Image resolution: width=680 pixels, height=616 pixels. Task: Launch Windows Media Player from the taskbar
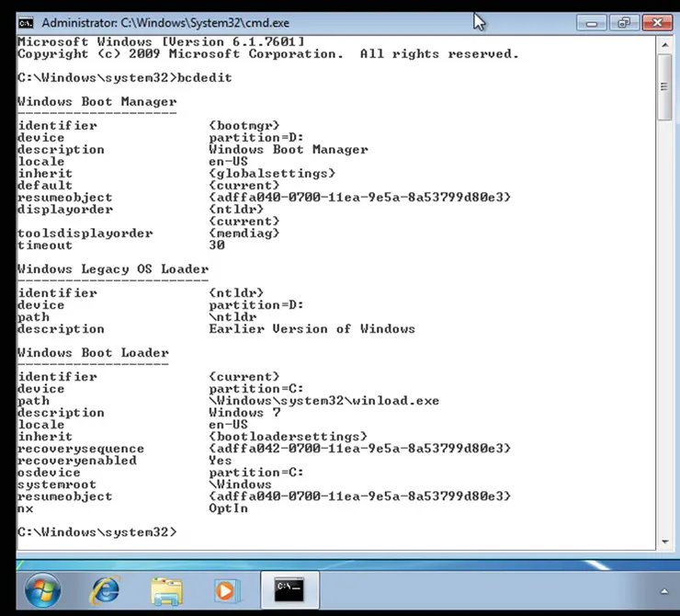[228, 588]
